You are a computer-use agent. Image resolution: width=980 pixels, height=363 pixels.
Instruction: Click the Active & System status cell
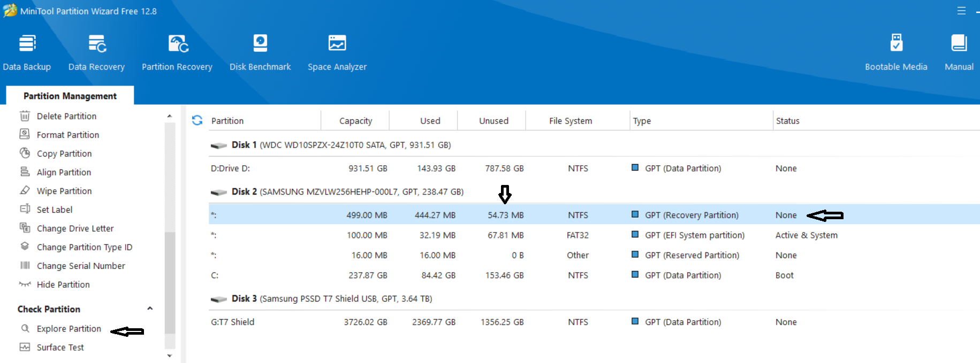tap(807, 235)
